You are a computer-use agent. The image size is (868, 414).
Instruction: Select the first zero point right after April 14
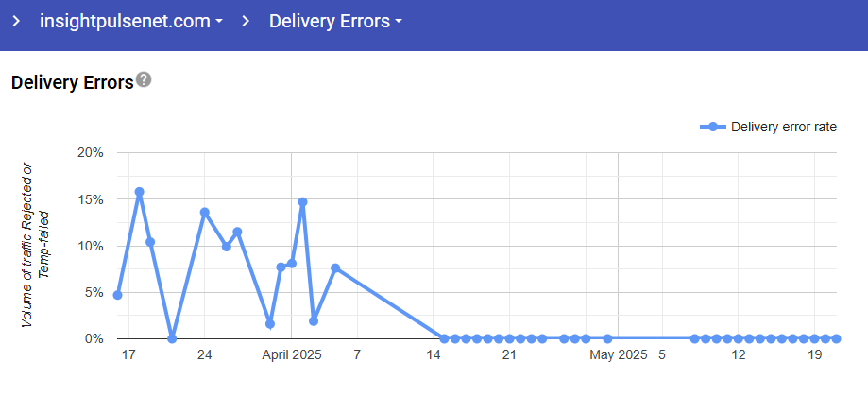444,338
